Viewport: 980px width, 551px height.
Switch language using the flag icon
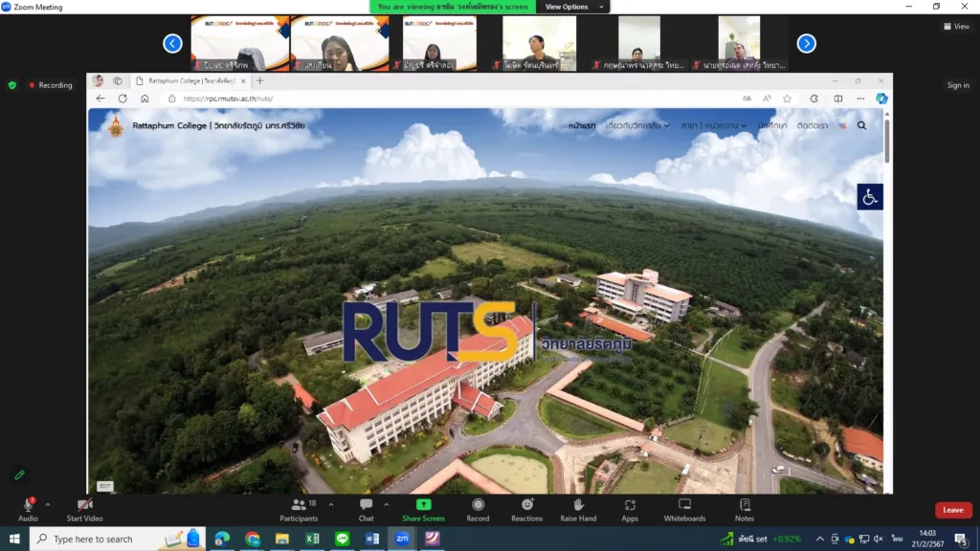842,125
